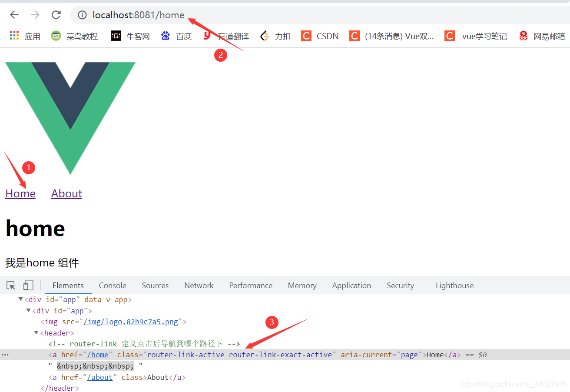Click the About router link
This screenshot has width=570, height=392.
coord(66,194)
